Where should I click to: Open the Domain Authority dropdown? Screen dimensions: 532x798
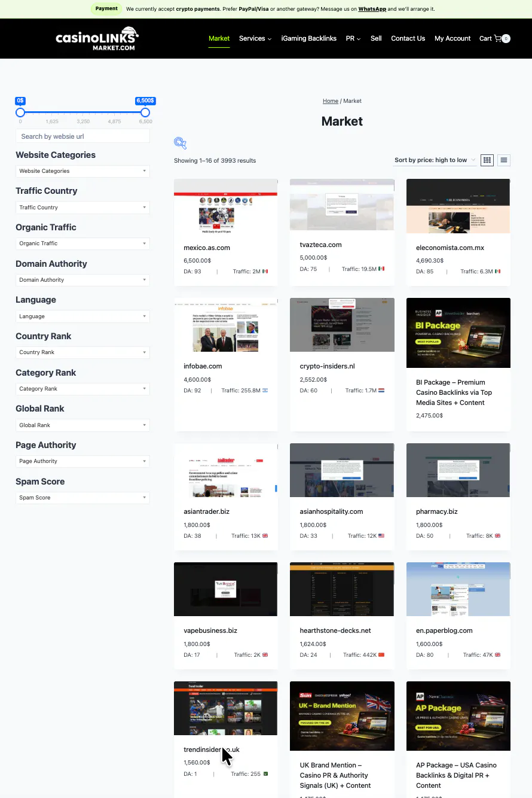[82, 280]
